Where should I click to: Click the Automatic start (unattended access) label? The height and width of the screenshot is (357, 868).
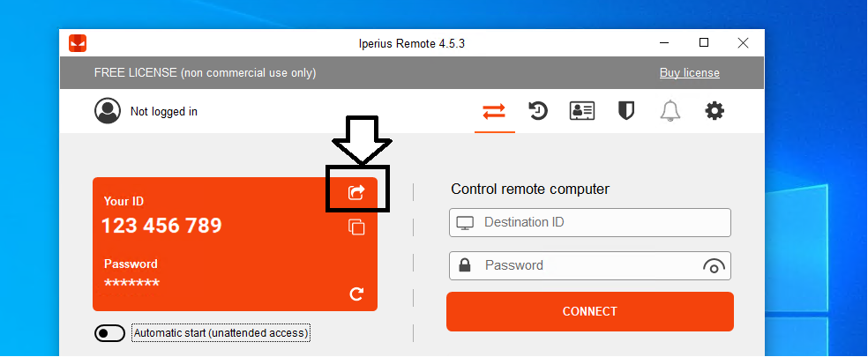pyautogui.click(x=221, y=333)
